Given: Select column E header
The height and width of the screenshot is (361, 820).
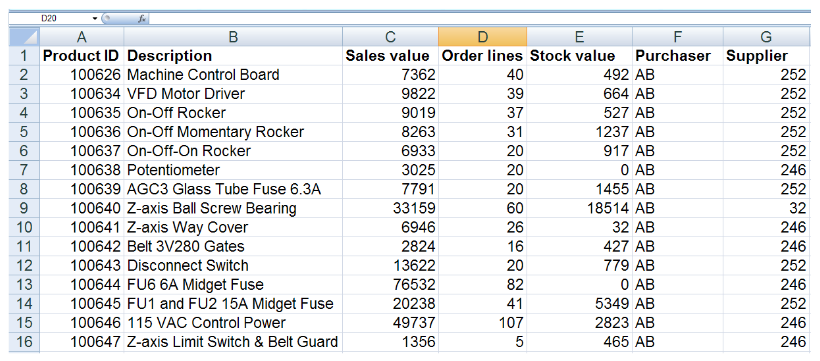Looking at the screenshot, I should 579,37.
